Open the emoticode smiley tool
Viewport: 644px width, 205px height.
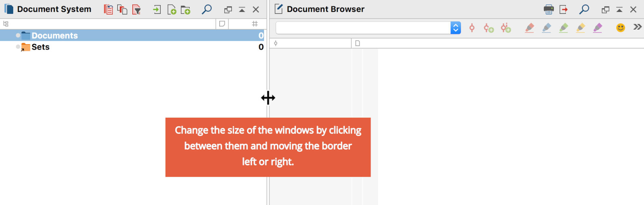[620, 28]
